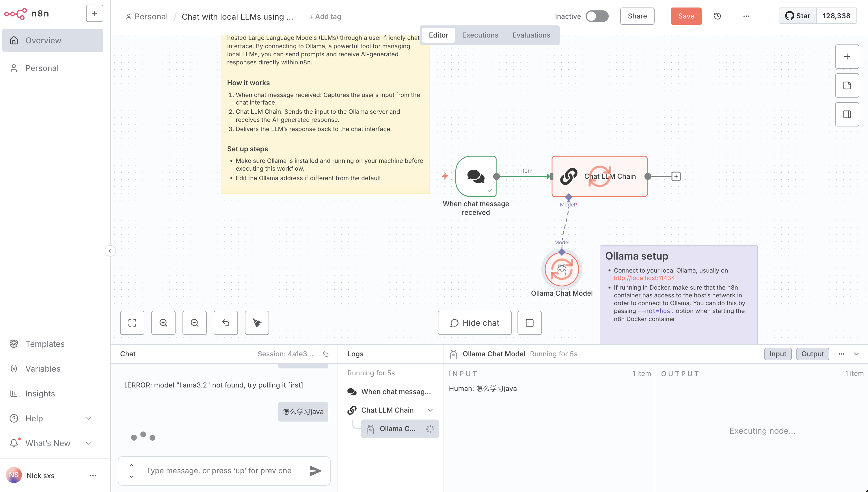Image resolution: width=868 pixels, height=492 pixels.
Task: Expand the Help menu in sidebar
Action: click(88, 418)
